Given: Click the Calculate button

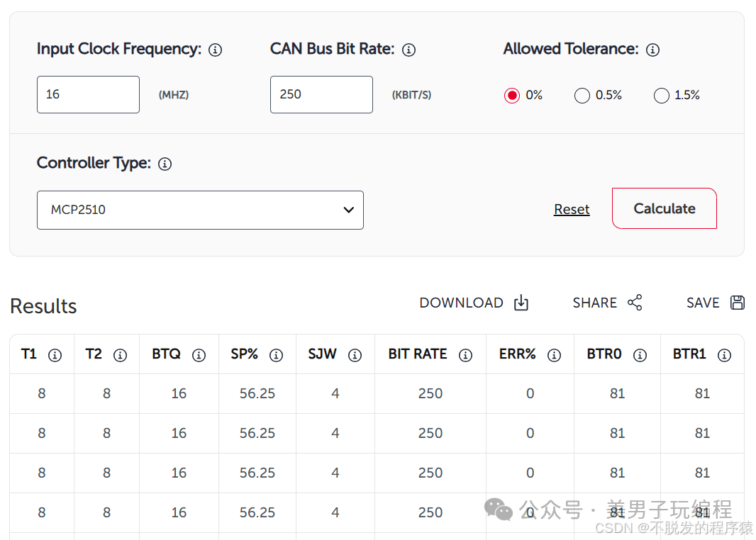Looking at the screenshot, I should (x=665, y=208).
